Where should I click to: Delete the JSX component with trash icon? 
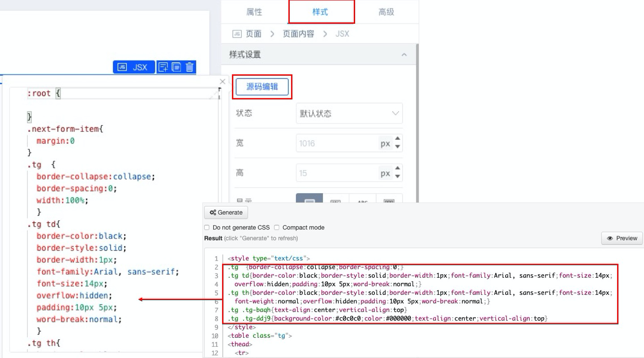tap(189, 67)
